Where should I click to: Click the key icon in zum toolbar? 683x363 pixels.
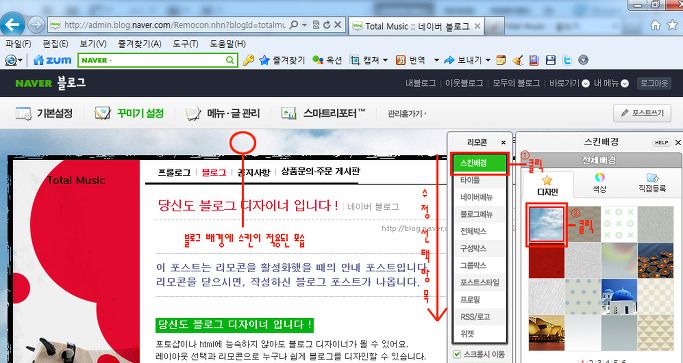tap(248, 60)
